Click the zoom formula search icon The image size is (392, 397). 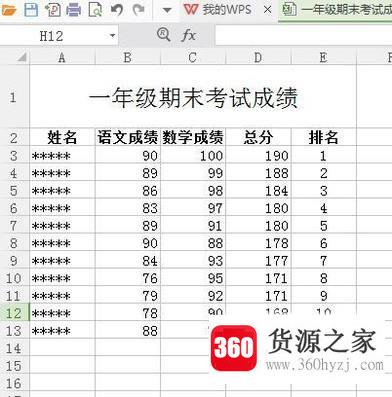(163, 35)
